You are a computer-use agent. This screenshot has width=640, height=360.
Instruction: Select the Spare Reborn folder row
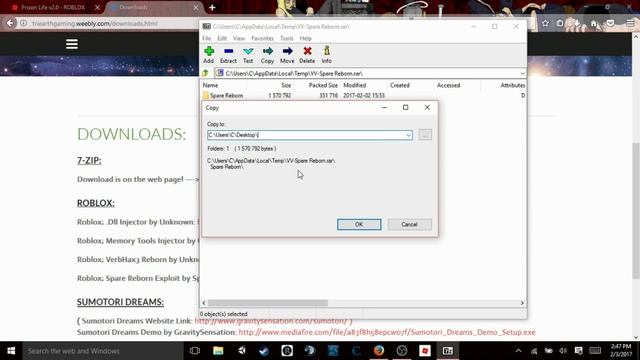tap(362, 96)
